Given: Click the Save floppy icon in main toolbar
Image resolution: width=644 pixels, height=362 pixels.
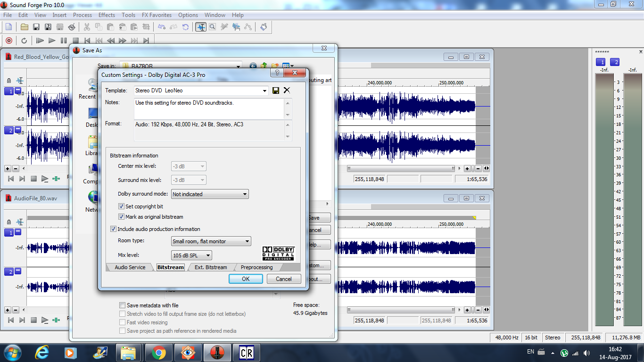Looking at the screenshot, I should point(36,27).
